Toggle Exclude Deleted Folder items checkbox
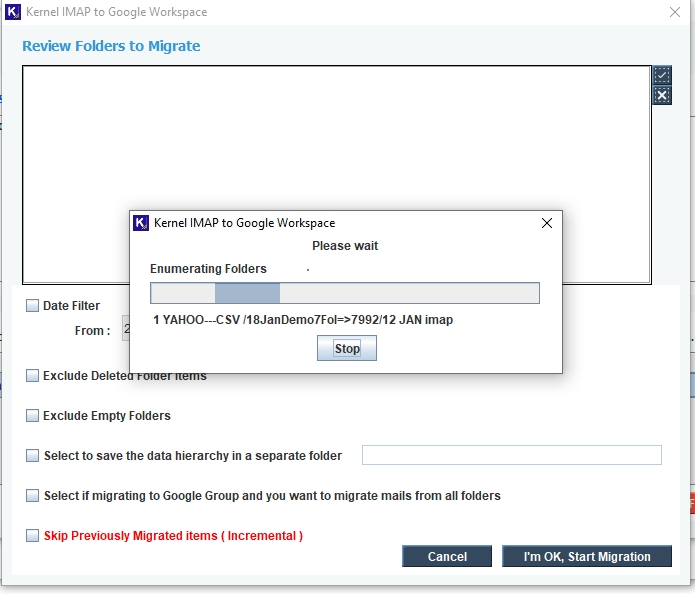The width and height of the screenshot is (695, 594). click(32, 375)
